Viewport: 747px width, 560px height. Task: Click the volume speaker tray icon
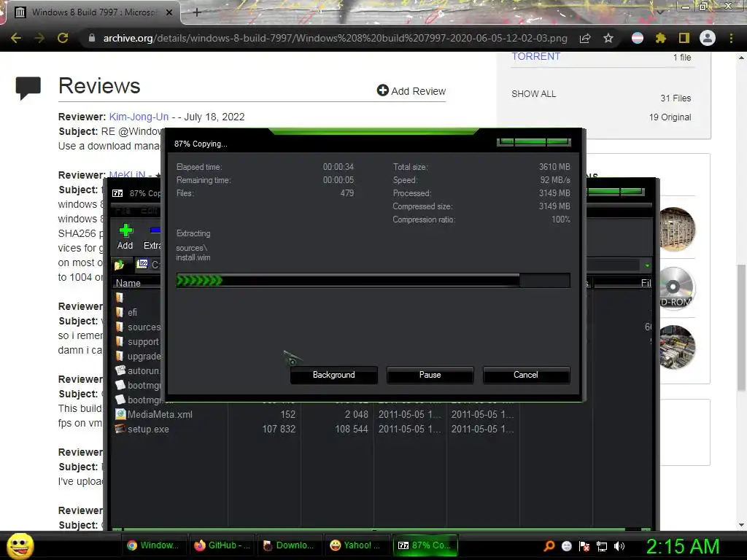619,546
